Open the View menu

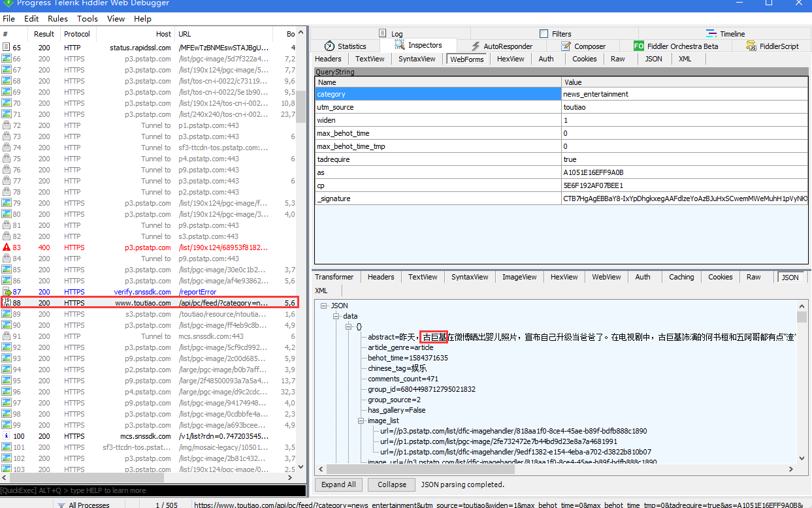click(116, 19)
